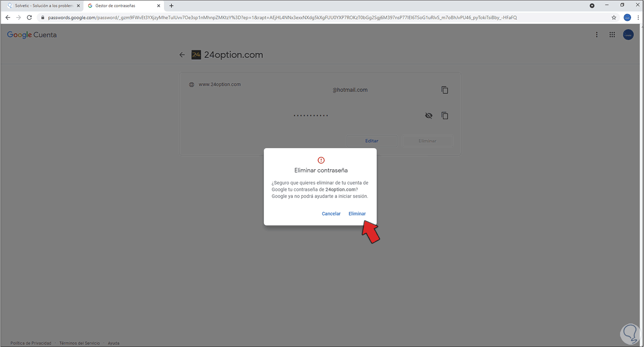The image size is (644, 347).
Task: Click the red warning icon in the dialog
Action: [x=321, y=160]
